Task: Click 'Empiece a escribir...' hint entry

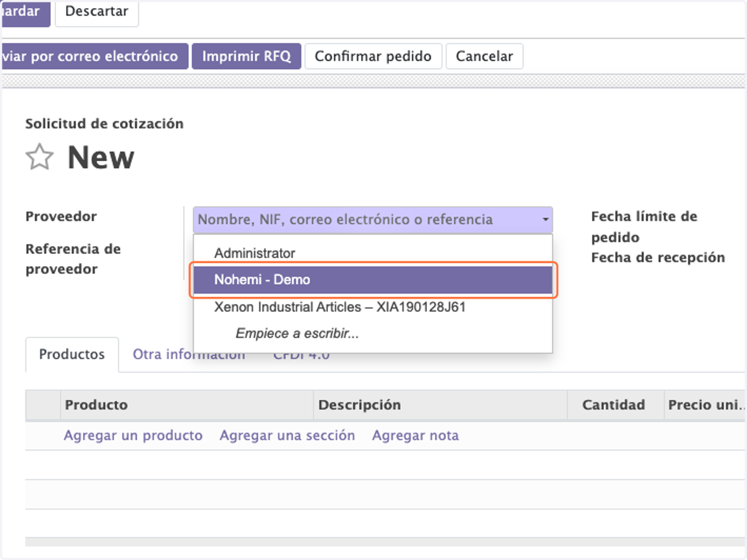Action: coord(373,334)
